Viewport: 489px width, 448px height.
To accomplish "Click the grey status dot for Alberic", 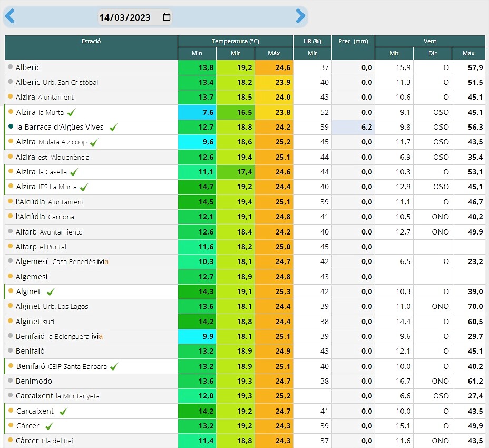I will (11, 67).
